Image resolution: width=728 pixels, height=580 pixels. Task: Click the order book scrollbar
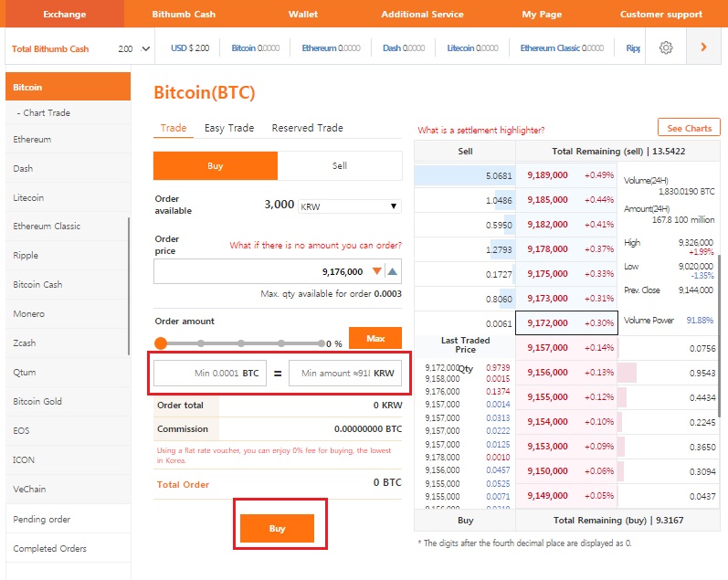[719, 336]
